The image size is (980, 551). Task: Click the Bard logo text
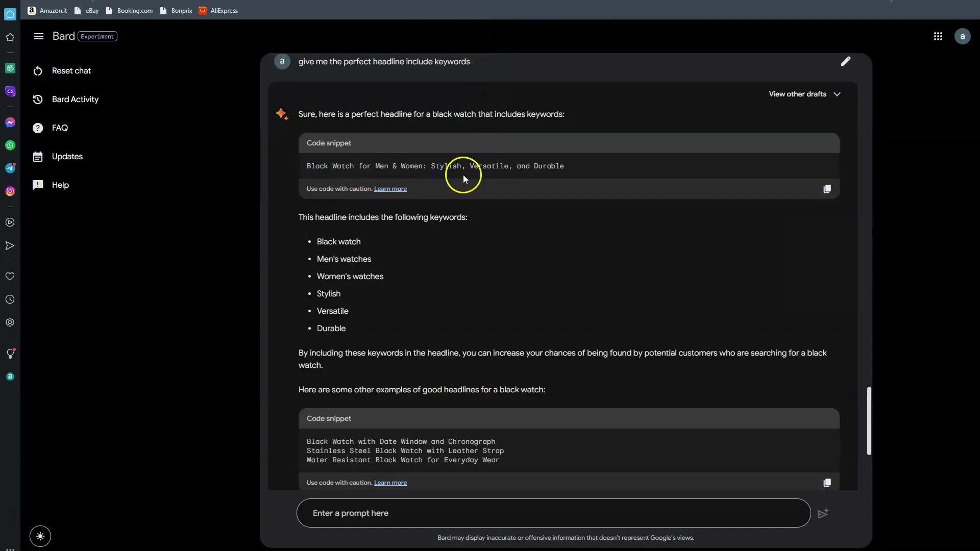[63, 36]
